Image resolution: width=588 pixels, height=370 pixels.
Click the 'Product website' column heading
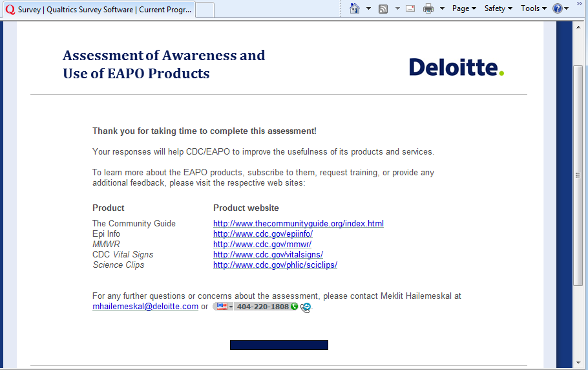246,208
